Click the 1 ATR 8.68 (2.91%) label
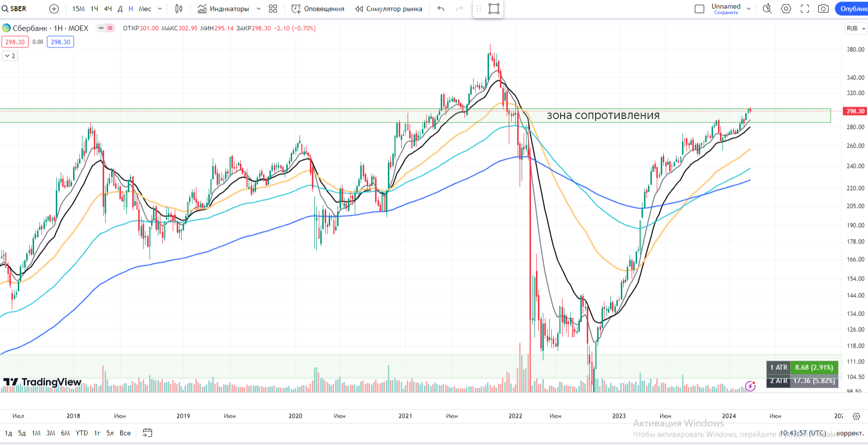 [x=802, y=367]
